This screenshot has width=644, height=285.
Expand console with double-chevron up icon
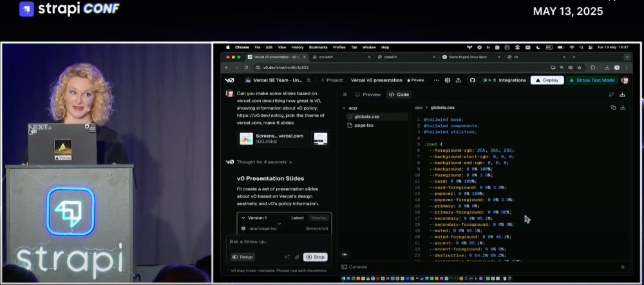(x=622, y=267)
